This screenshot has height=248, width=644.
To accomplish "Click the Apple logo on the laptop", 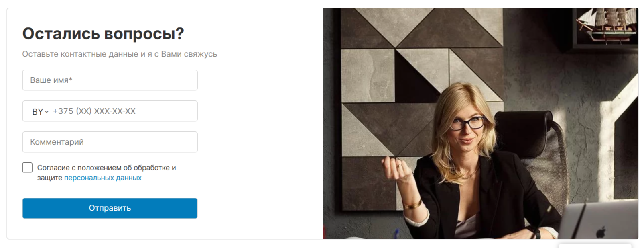I will (601, 232).
